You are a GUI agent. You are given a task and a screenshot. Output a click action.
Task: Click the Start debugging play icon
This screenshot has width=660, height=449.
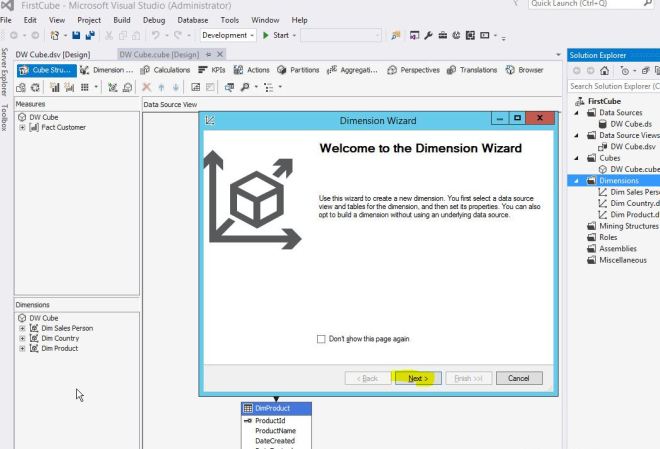pos(265,36)
